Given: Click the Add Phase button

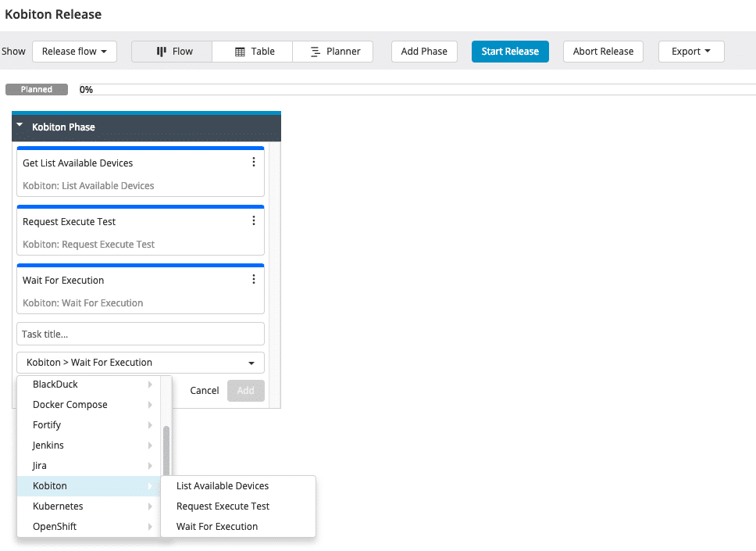Looking at the screenshot, I should tap(424, 52).
